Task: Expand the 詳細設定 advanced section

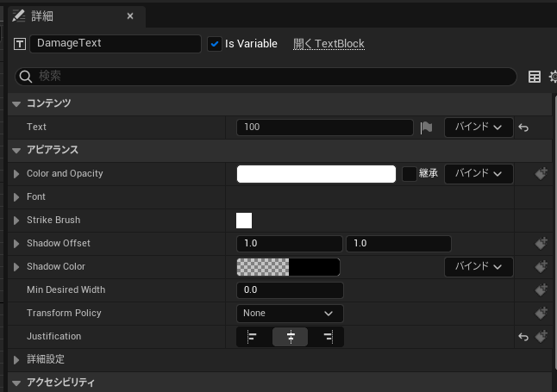Action: (x=16, y=360)
